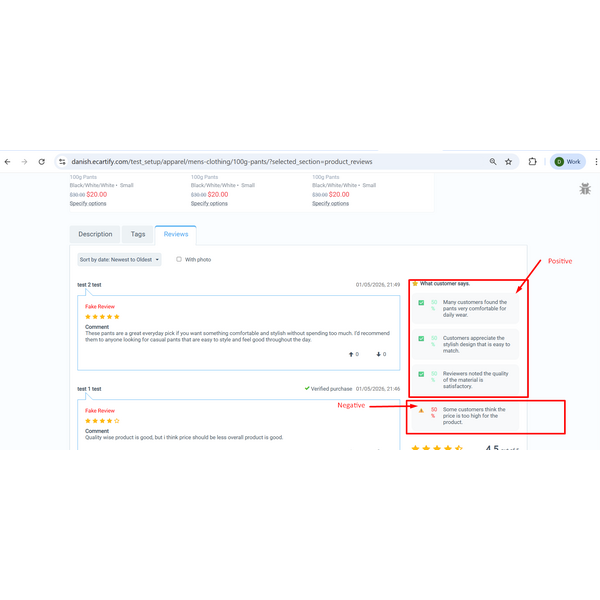Click the browser forward arrow
600x600 pixels.
tap(23, 161)
